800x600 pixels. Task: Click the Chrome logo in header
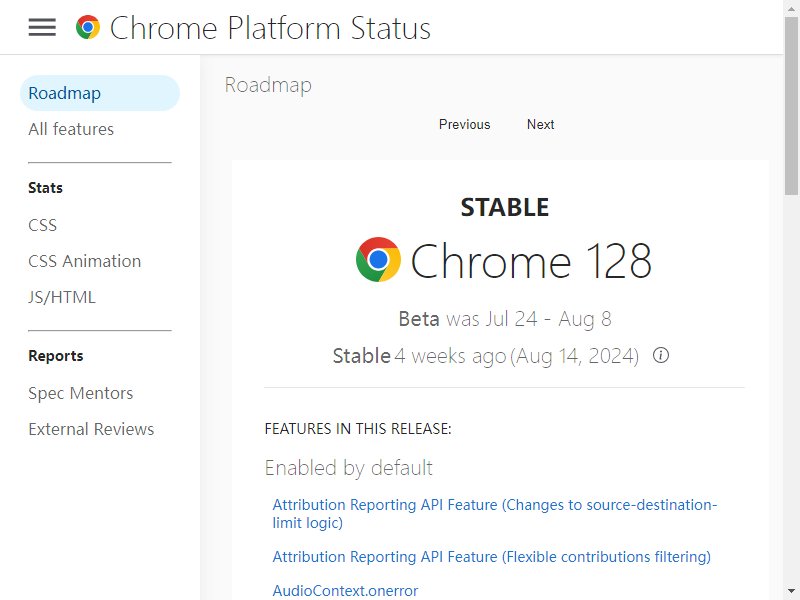(x=88, y=27)
